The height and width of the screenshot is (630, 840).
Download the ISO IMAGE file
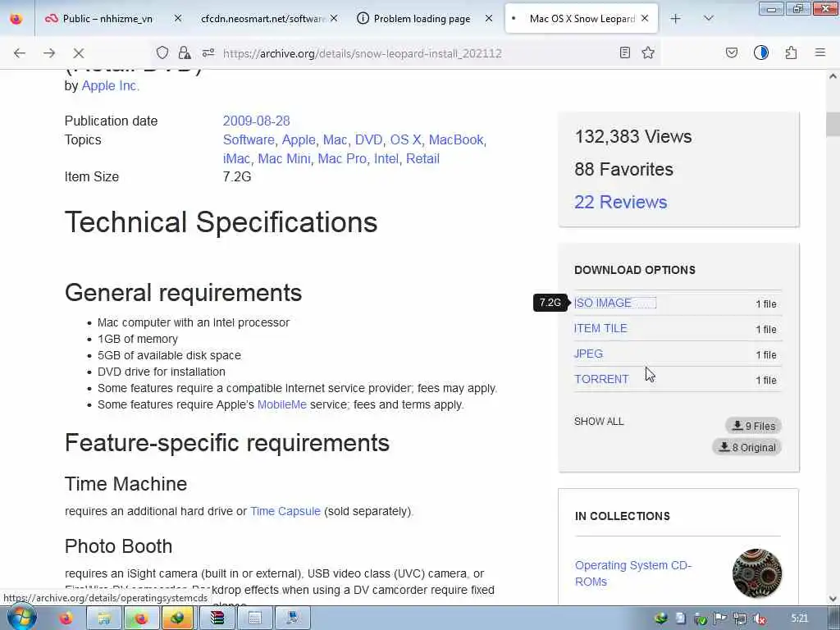click(x=603, y=304)
